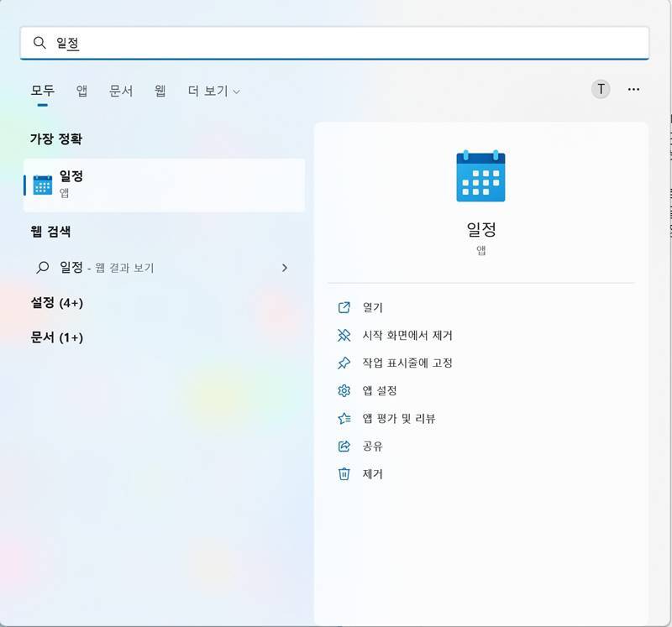Select 제거 to uninstall the app
This screenshot has height=627, width=672.
tap(372, 474)
